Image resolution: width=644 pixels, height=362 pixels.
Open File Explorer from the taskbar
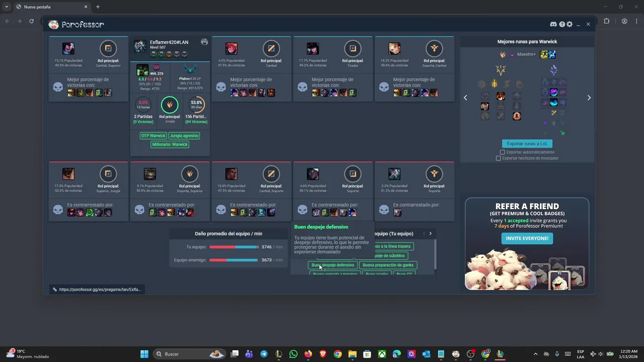point(352,354)
